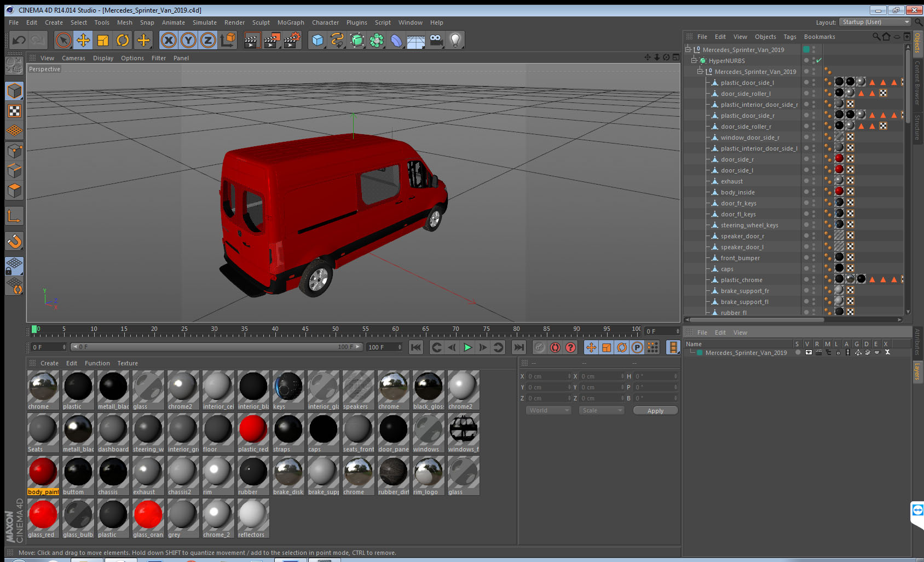Image resolution: width=924 pixels, height=562 pixels.
Task: Select Points mode icon
Action: 14,151
